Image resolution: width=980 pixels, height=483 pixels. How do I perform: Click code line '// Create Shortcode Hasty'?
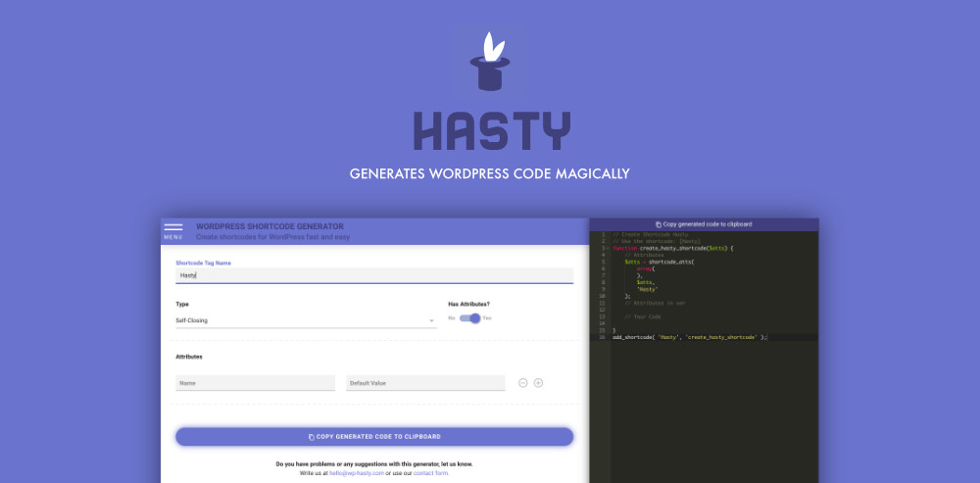point(650,235)
